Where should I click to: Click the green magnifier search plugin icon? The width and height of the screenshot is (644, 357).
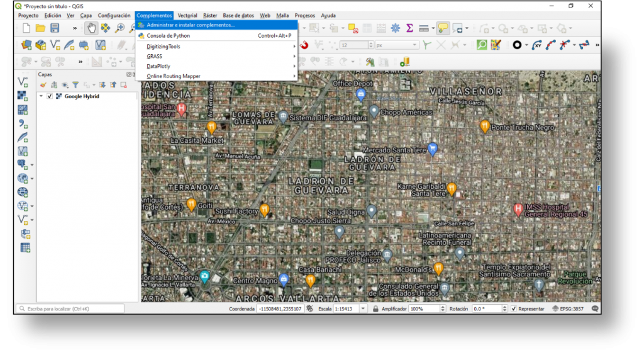click(x=481, y=45)
